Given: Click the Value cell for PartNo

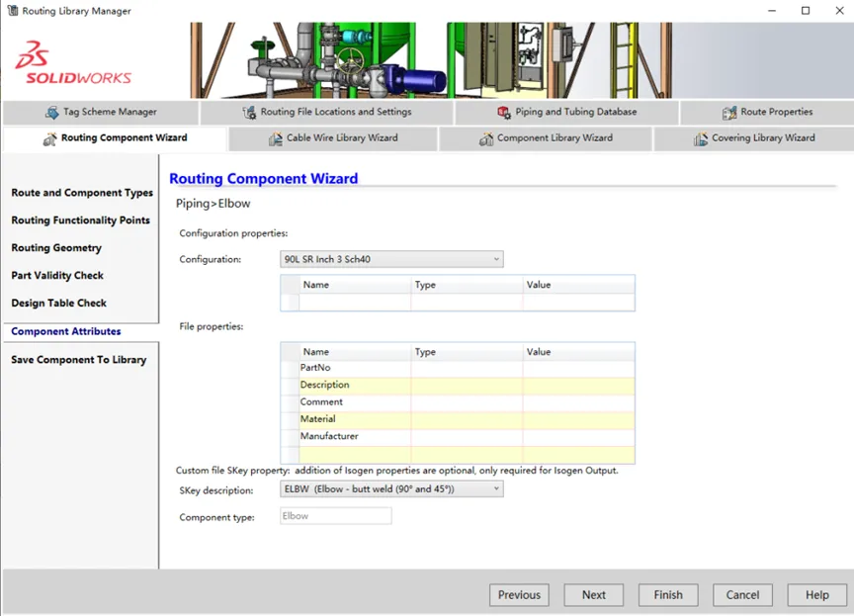Looking at the screenshot, I should (578, 368).
